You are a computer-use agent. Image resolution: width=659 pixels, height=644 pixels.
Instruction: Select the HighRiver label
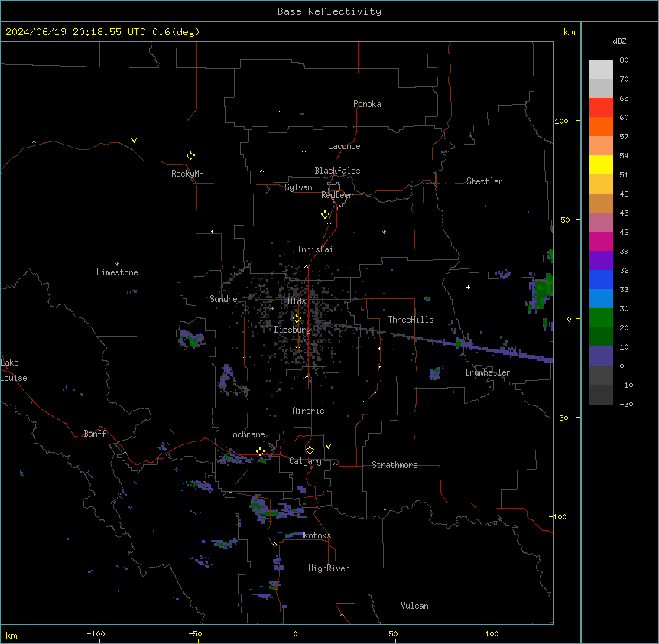coord(329,568)
